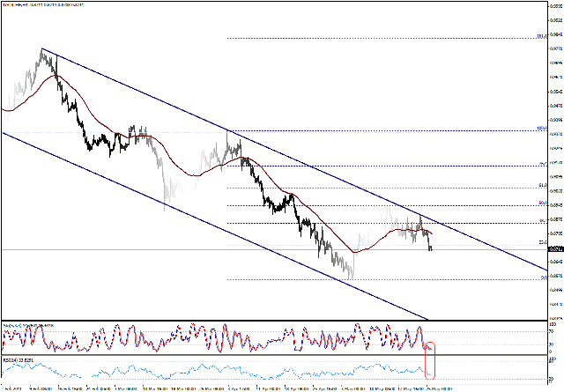564x392 pixels.
Task: Click the latest candle at chart's right edge
Action: (431, 247)
